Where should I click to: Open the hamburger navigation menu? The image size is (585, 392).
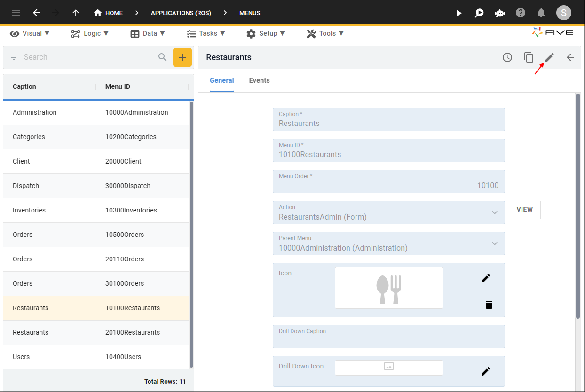16,13
